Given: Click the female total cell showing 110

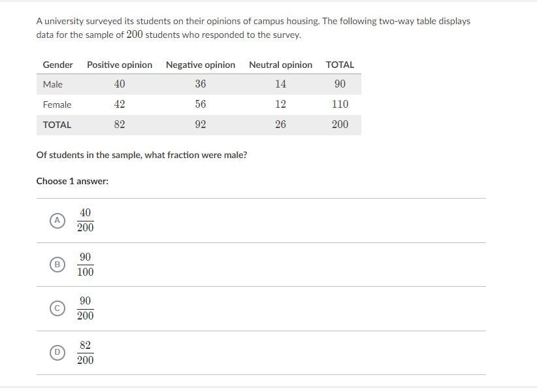Looking at the screenshot, I should (x=340, y=105).
